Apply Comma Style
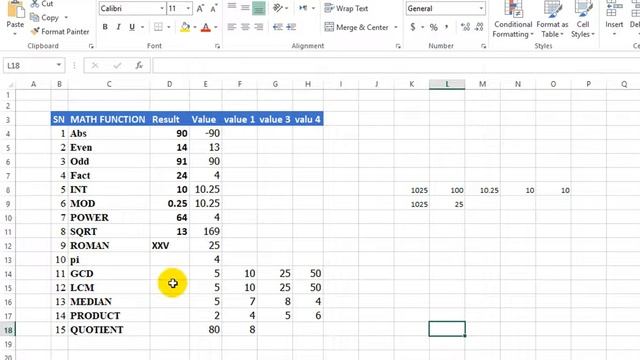This screenshot has width=640, height=360. tap(447, 27)
